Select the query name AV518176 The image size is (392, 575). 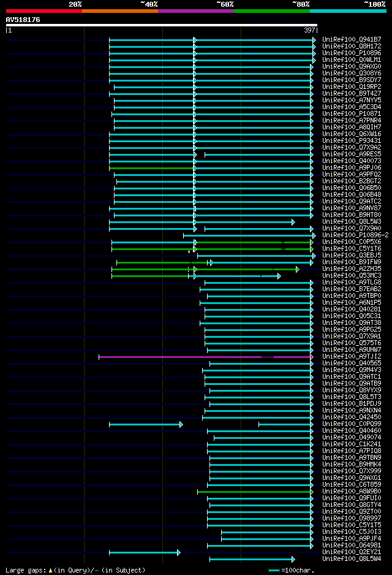(x=23, y=20)
